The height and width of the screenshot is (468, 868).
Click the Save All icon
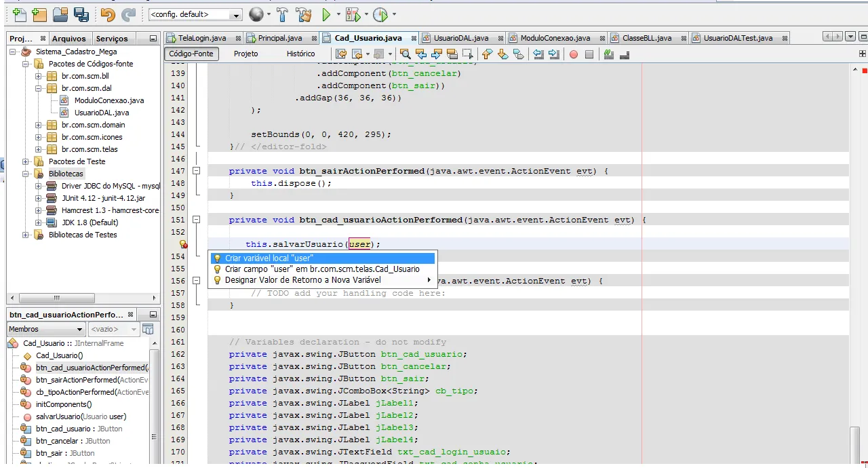81,14
